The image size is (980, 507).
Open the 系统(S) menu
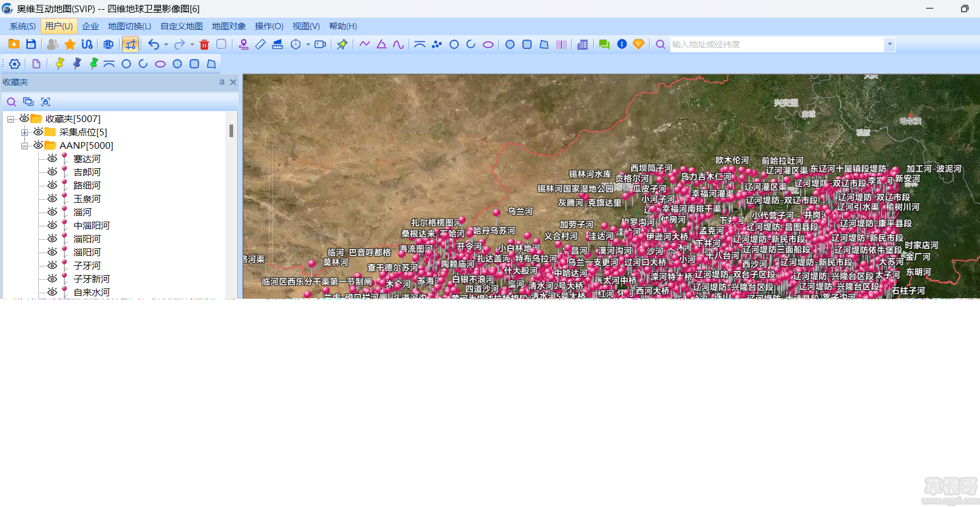(22, 26)
